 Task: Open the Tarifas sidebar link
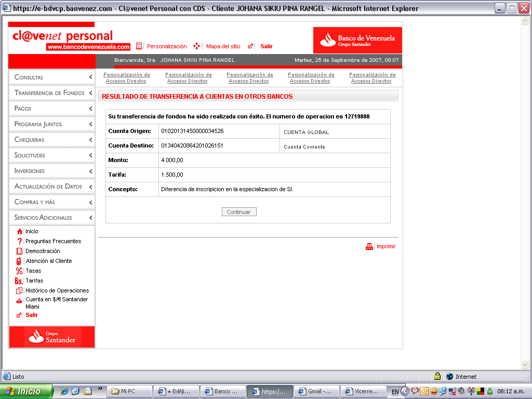tap(35, 281)
